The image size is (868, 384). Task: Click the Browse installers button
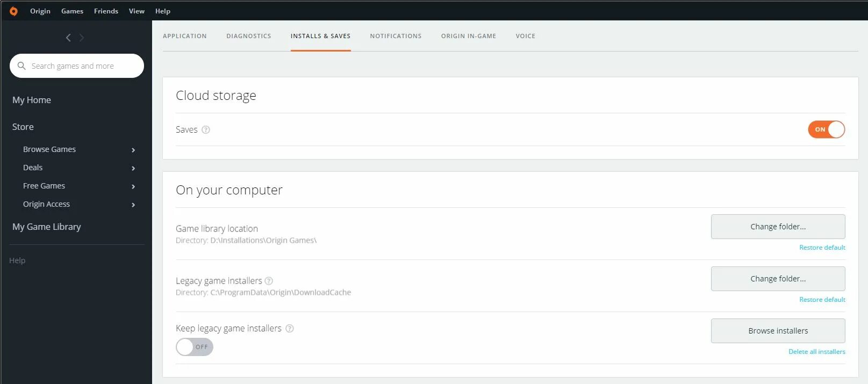tap(778, 331)
